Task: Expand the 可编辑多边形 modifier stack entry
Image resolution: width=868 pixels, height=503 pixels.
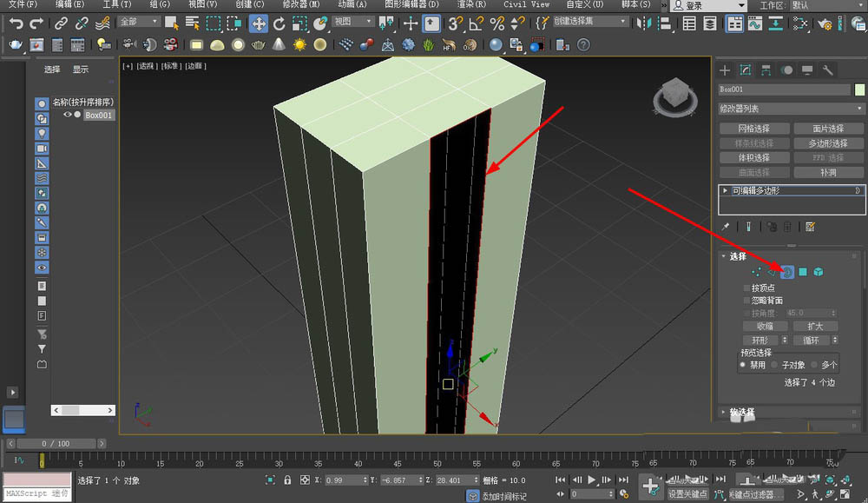Action: click(725, 189)
